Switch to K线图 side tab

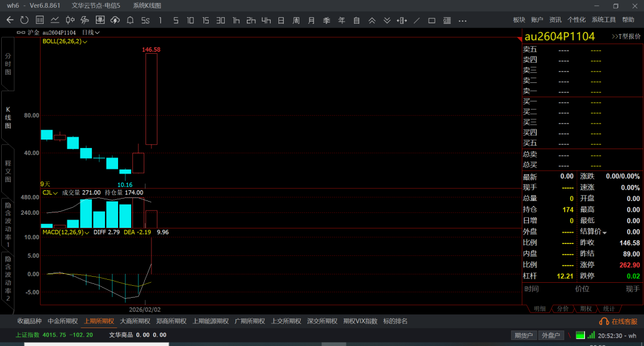coord(8,118)
